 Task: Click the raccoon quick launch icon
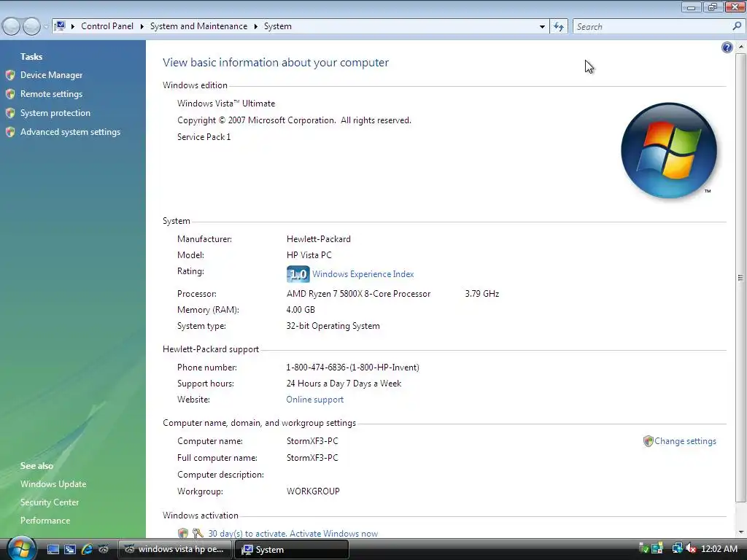pyautogui.click(x=104, y=549)
